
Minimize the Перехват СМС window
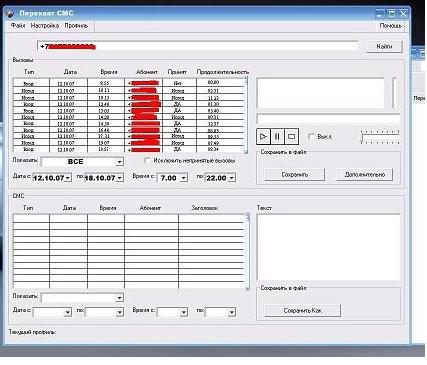point(380,14)
